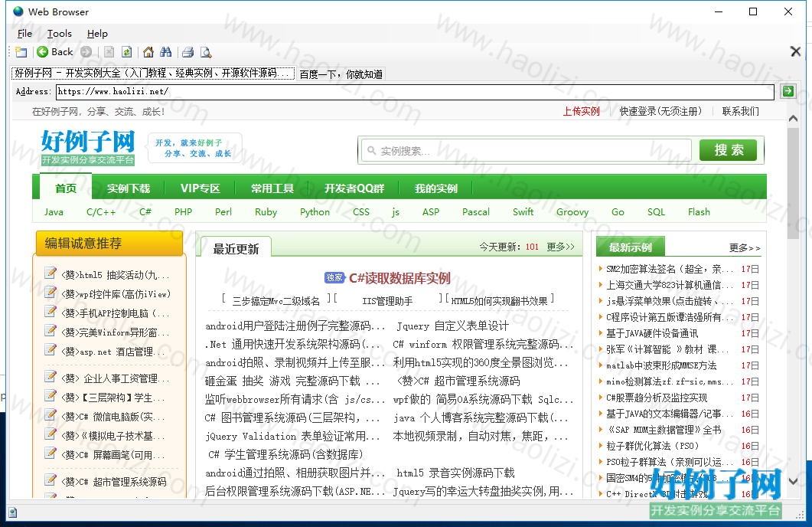
Task: Click the magnifier icon in site search box
Action: click(x=371, y=151)
